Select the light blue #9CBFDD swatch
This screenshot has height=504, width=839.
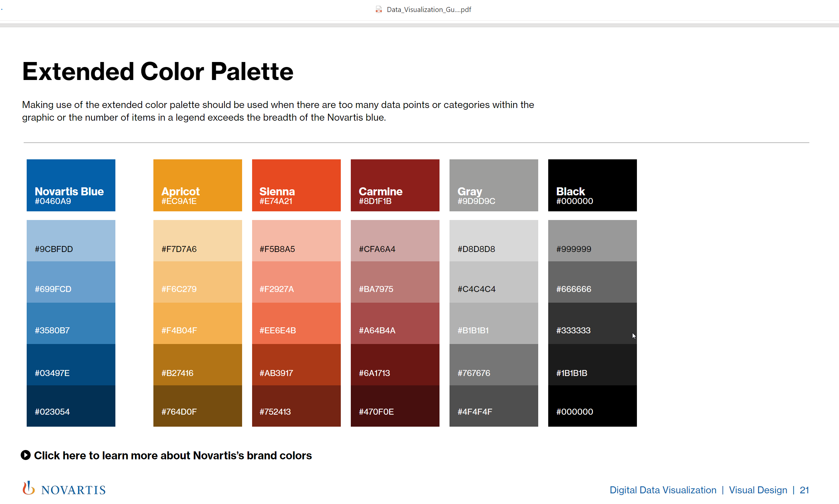point(71,240)
